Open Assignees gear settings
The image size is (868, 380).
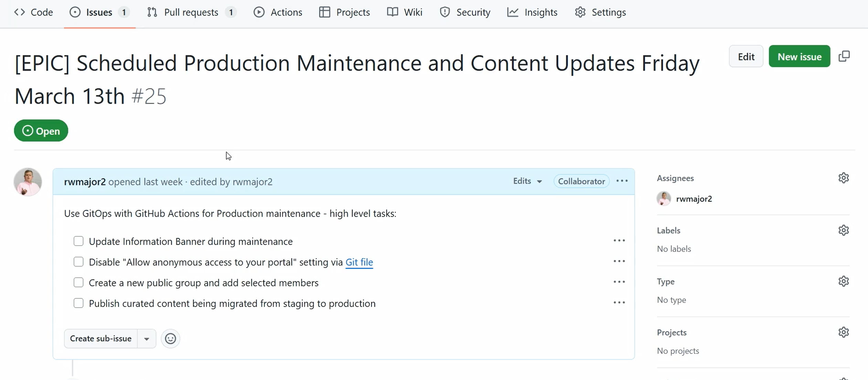coord(843,178)
